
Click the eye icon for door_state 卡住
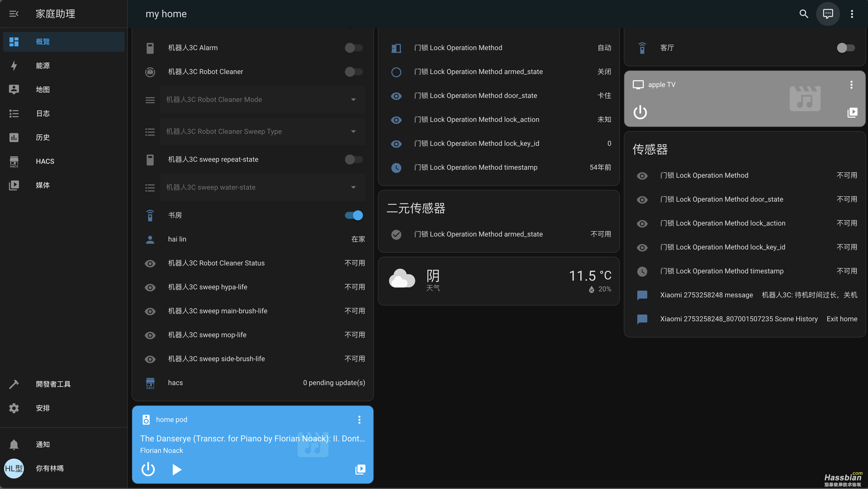396,96
